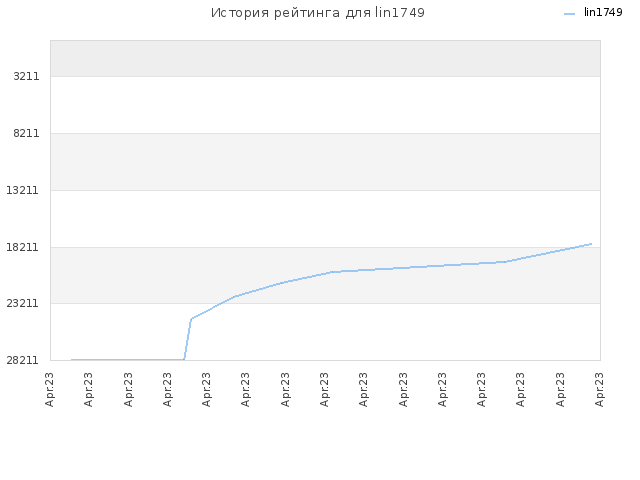Click the line plateau in mid-chart
The image size is (640, 480).
[x=418, y=267]
